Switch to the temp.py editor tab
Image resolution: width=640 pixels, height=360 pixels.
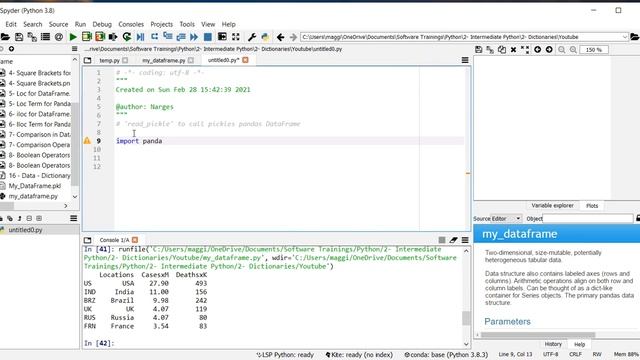click(109, 60)
